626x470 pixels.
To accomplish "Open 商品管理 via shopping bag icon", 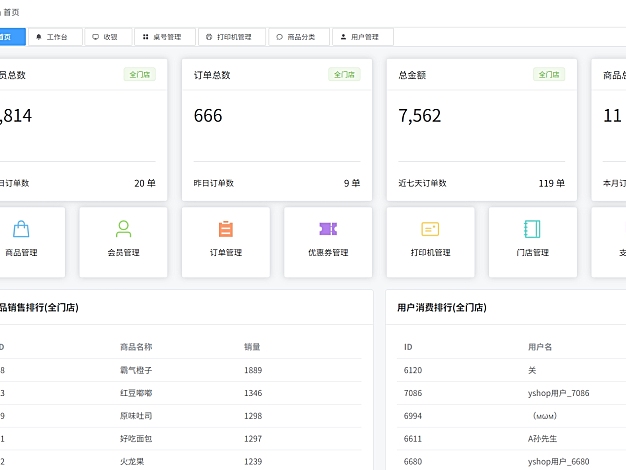I will [x=21, y=229].
